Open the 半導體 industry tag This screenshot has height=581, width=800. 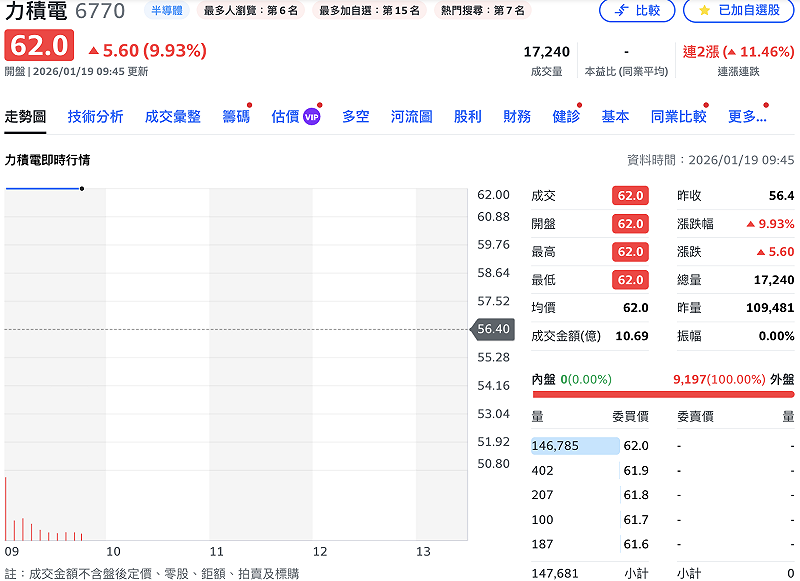tap(165, 11)
